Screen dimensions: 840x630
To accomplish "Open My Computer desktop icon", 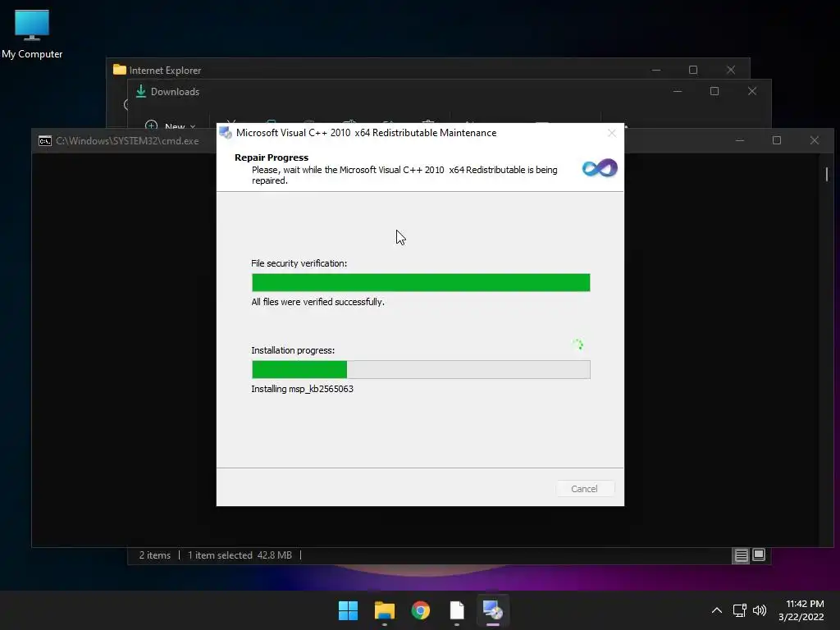I will pos(32,34).
